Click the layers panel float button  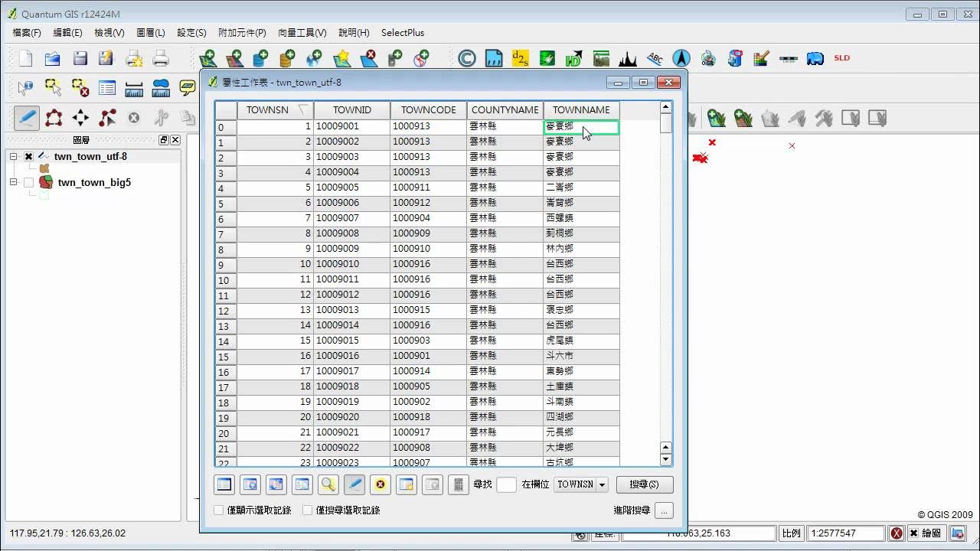point(164,140)
